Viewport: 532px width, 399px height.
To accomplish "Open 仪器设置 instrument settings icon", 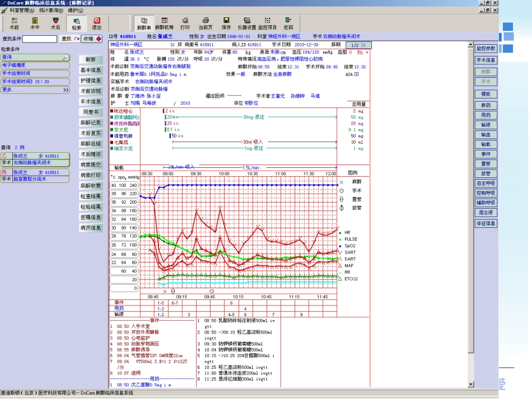I will (x=246, y=23).
